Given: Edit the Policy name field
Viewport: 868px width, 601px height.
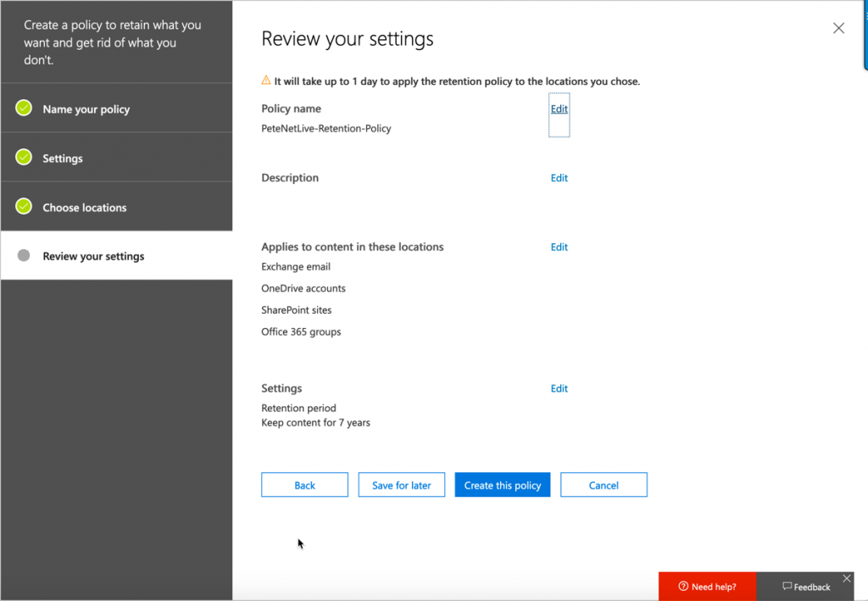Looking at the screenshot, I should click(x=559, y=109).
